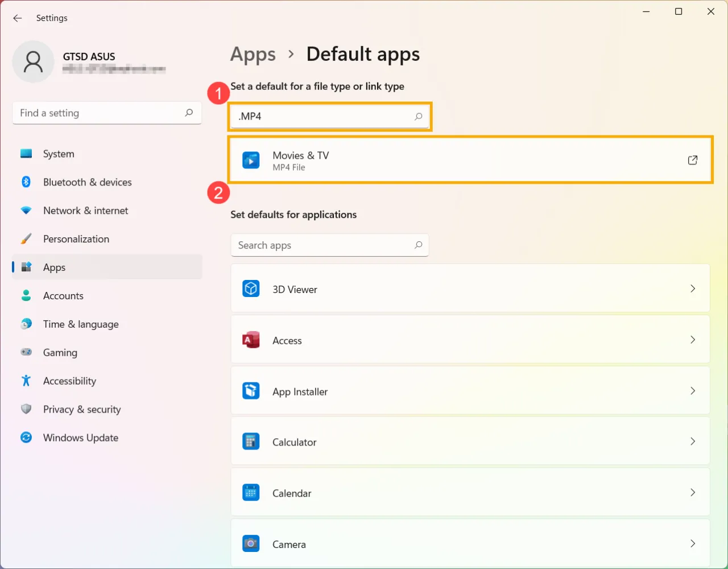The image size is (728, 569).
Task: Click the Network & internet globe icon
Action: click(x=26, y=211)
